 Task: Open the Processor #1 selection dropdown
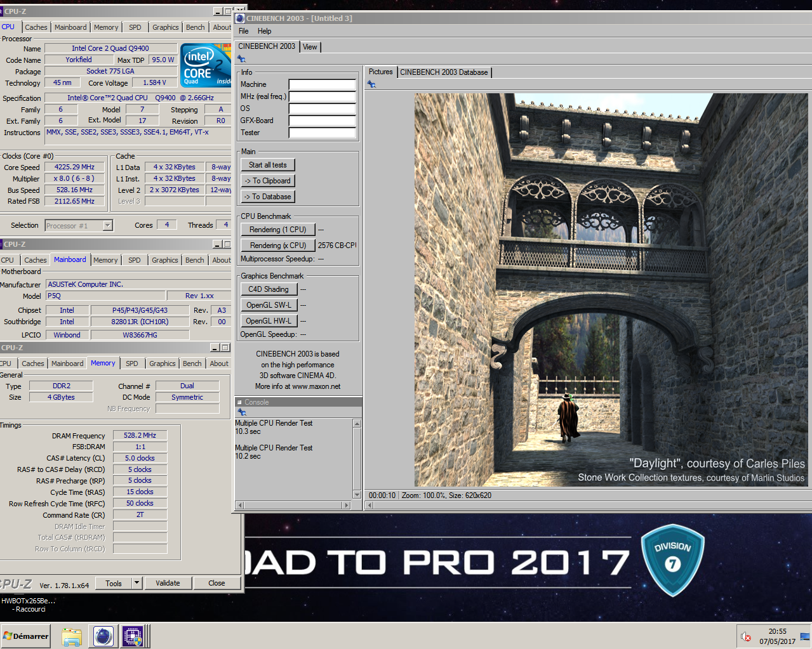tap(107, 225)
